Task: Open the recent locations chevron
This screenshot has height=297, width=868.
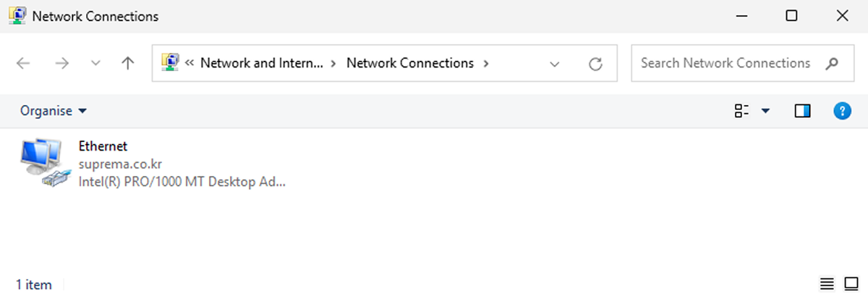Action: tap(95, 64)
